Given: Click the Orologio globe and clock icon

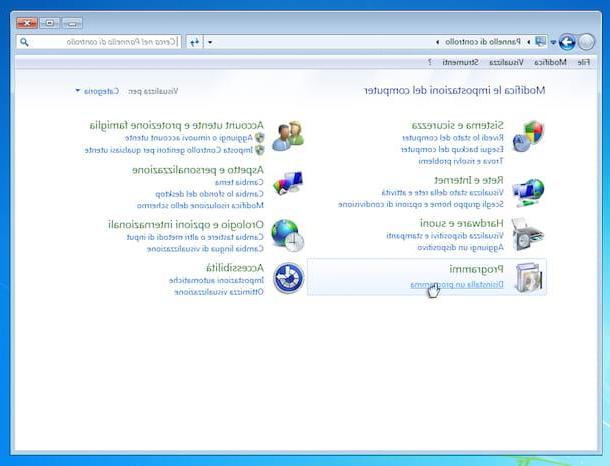Looking at the screenshot, I should (287, 235).
